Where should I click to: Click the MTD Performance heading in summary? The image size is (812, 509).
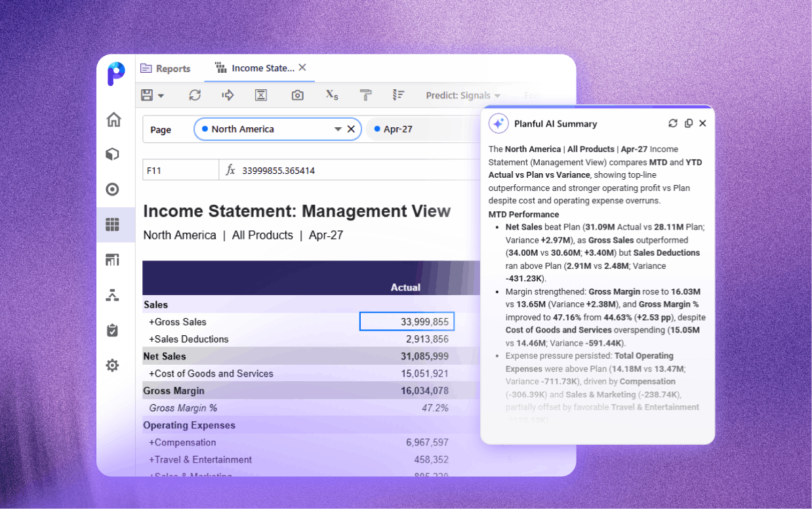tap(524, 214)
